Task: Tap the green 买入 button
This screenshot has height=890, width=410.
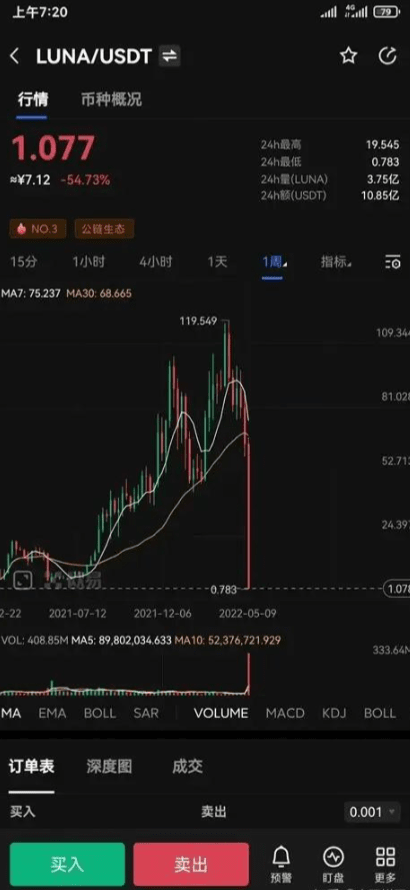Action: (x=67, y=864)
